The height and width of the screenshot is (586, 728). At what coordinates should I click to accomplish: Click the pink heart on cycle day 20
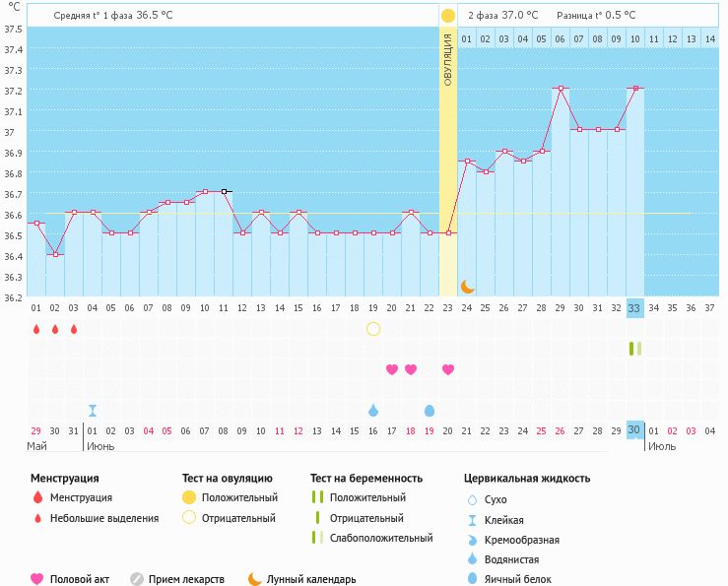point(392,369)
